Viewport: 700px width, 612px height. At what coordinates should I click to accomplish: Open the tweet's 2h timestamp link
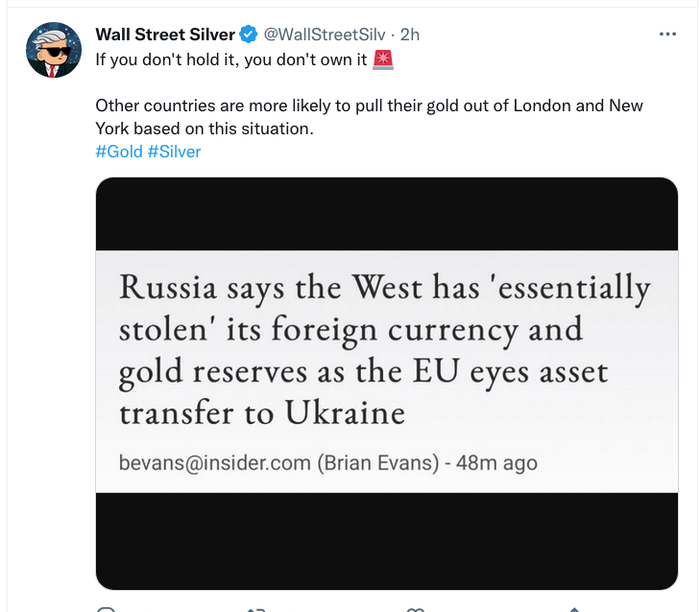(x=408, y=35)
